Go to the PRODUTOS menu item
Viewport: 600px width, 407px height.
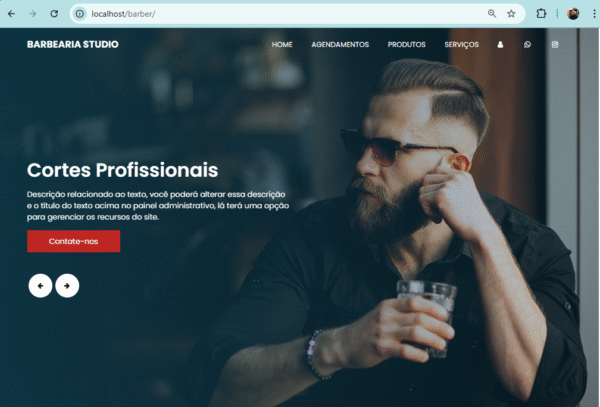[x=406, y=45]
